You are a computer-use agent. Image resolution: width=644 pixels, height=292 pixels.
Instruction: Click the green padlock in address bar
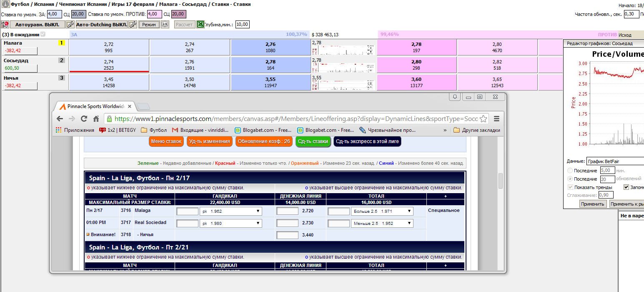pos(109,118)
